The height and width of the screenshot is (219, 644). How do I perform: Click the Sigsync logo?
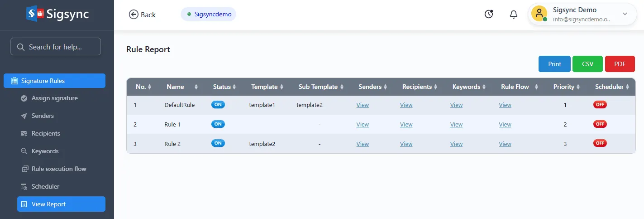(x=57, y=14)
